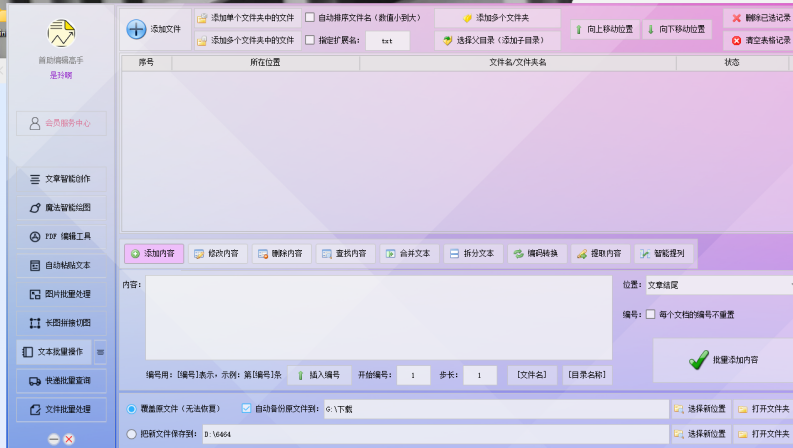This screenshot has width=793, height=448.
Task: Delete selected records via 删除已选记录
Action: (x=761, y=18)
